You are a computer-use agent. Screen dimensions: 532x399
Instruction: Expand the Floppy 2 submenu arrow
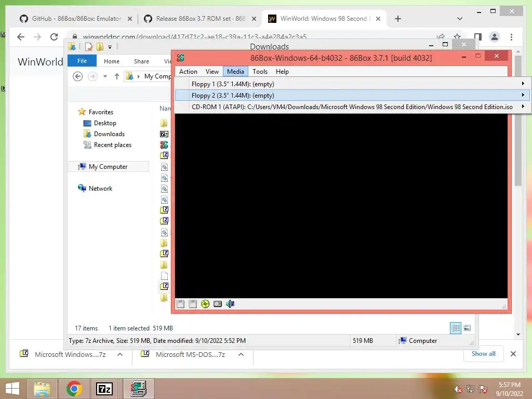(523, 95)
